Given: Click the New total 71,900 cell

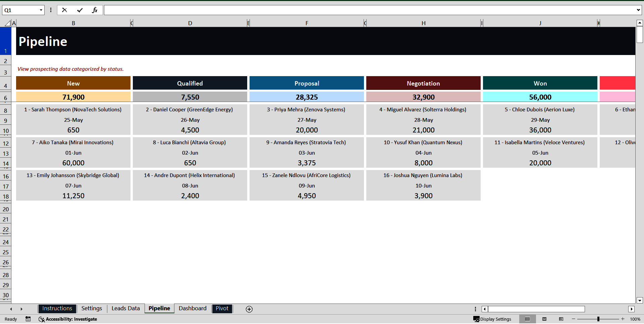Looking at the screenshot, I should point(73,97).
